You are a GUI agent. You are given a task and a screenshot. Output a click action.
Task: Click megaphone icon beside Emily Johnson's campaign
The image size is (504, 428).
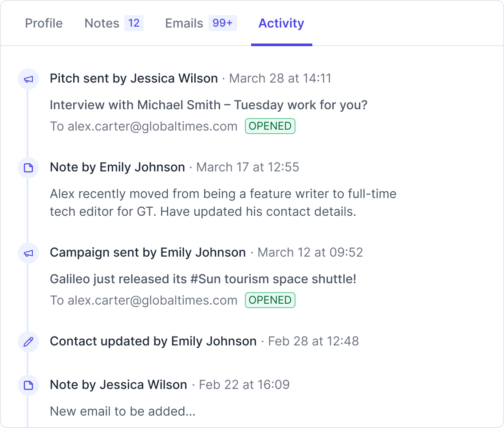tap(28, 253)
